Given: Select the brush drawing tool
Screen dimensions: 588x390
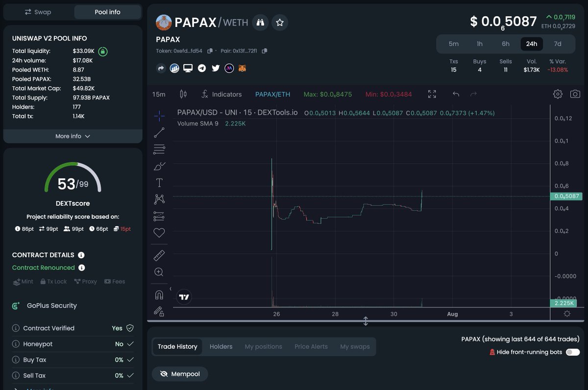Looking at the screenshot, I should [x=159, y=166].
